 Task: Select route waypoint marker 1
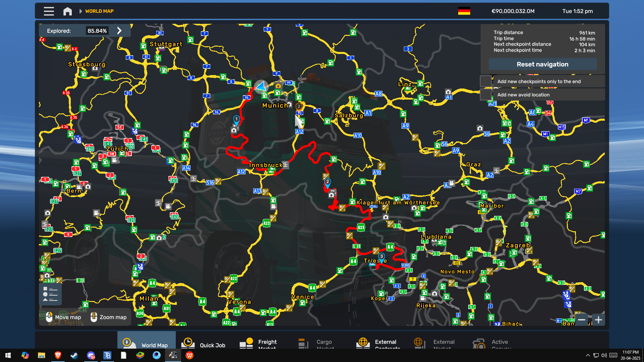pyautogui.click(x=236, y=120)
